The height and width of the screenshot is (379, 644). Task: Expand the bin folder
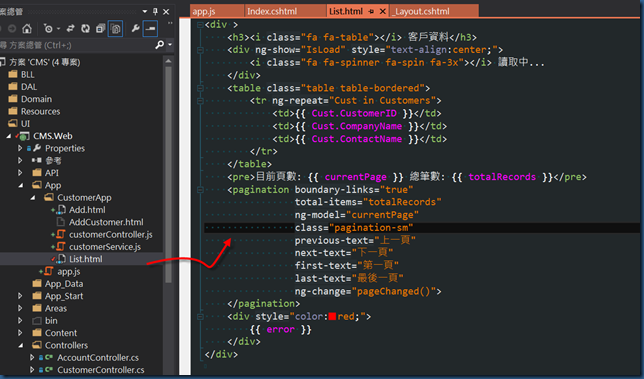click(x=20, y=321)
